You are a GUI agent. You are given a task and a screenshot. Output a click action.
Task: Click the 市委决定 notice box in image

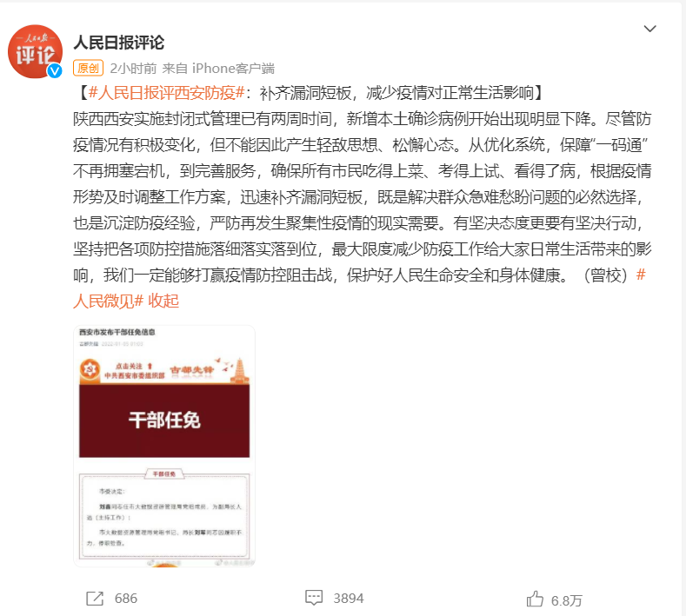tap(164, 515)
